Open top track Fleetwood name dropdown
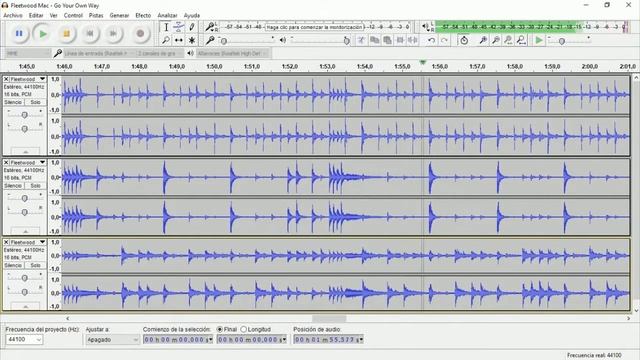The width and height of the screenshot is (640, 360). tap(27, 79)
